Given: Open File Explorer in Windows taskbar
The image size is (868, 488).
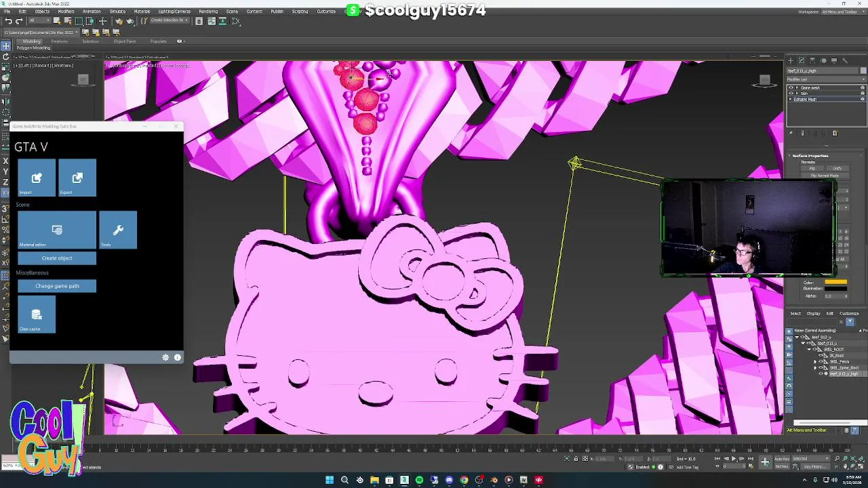Looking at the screenshot, I should tap(374, 480).
